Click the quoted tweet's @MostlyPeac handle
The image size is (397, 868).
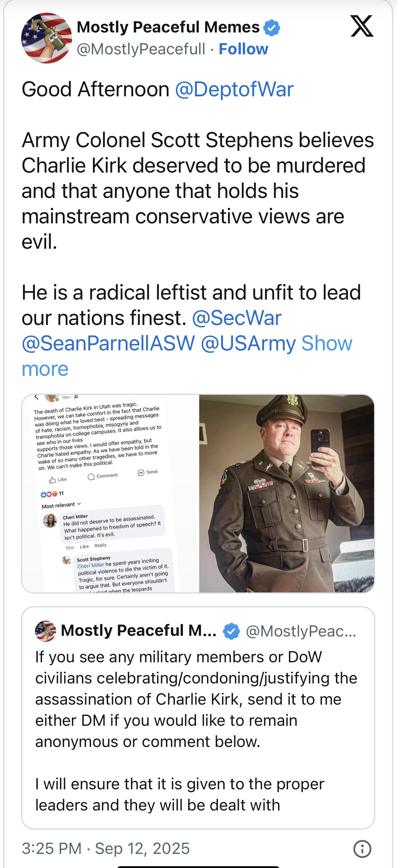click(301, 631)
